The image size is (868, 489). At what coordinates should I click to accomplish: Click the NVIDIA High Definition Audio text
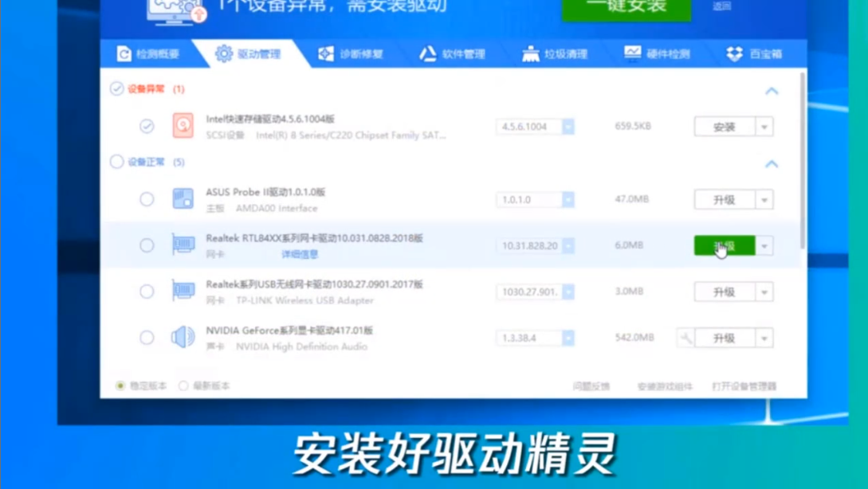point(302,346)
